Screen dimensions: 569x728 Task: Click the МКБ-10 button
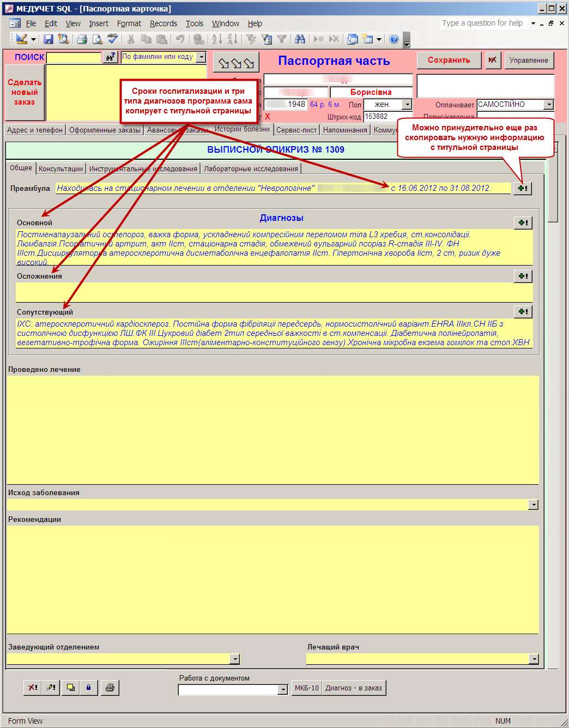307,688
